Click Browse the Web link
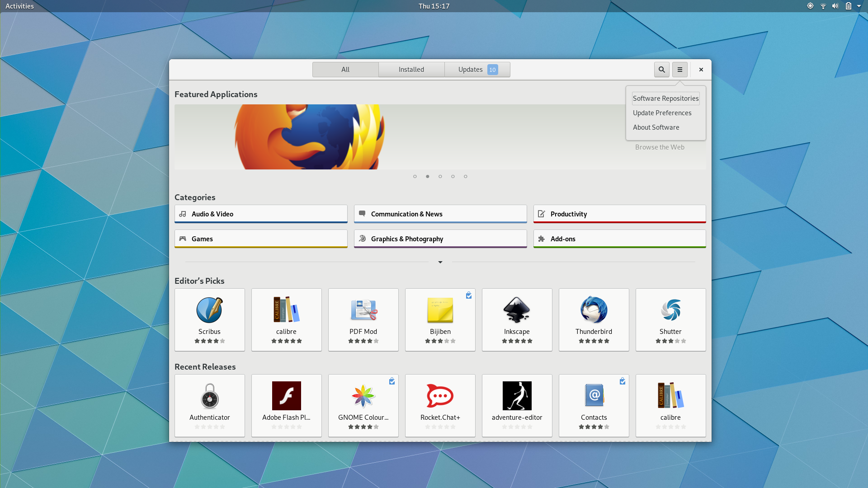Viewport: 868px width, 488px height. tap(660, 146)
